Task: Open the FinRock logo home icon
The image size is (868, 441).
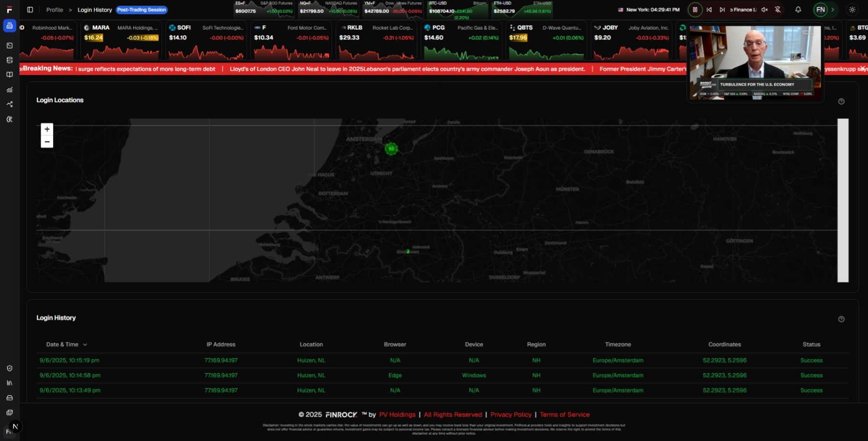Action: [x=9, y=10]
